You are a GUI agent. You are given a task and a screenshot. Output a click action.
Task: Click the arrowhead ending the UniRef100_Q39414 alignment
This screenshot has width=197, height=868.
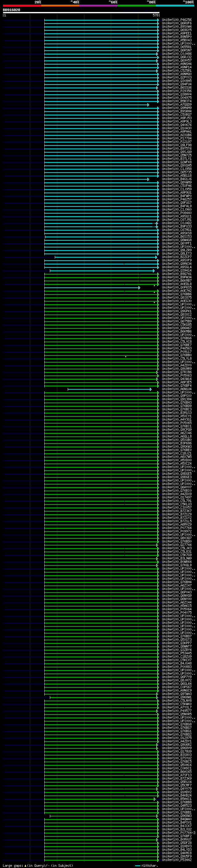(154, 271)
